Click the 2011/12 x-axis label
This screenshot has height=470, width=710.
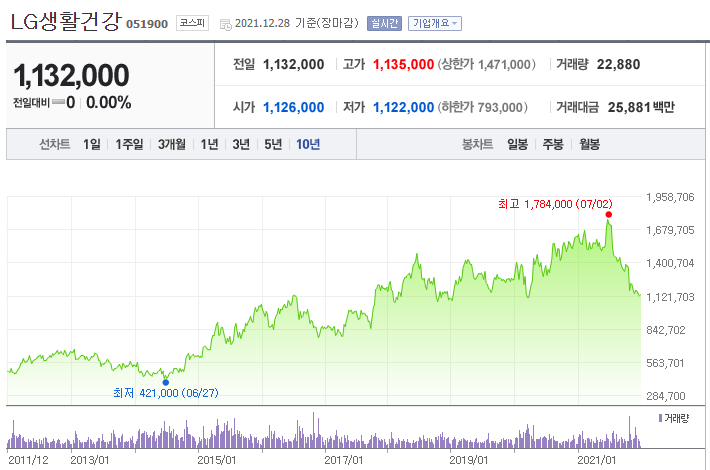coord(28,460)
